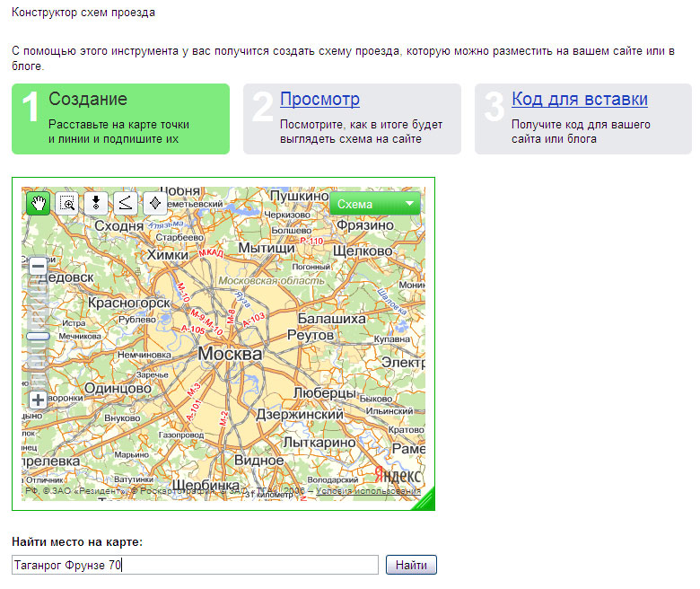Click the Лыткарино label on map
This screenshot has width=700, height=589.
(319, 443)
